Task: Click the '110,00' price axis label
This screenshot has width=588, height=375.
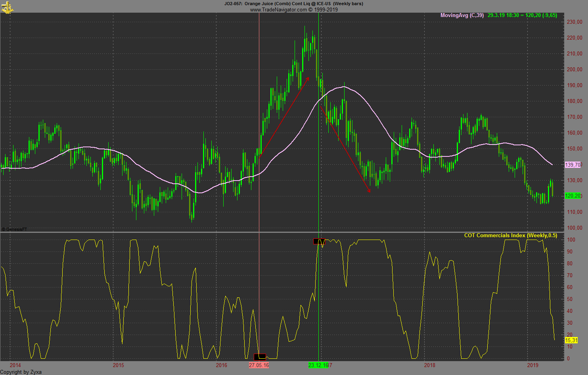Action: (575, 212)
